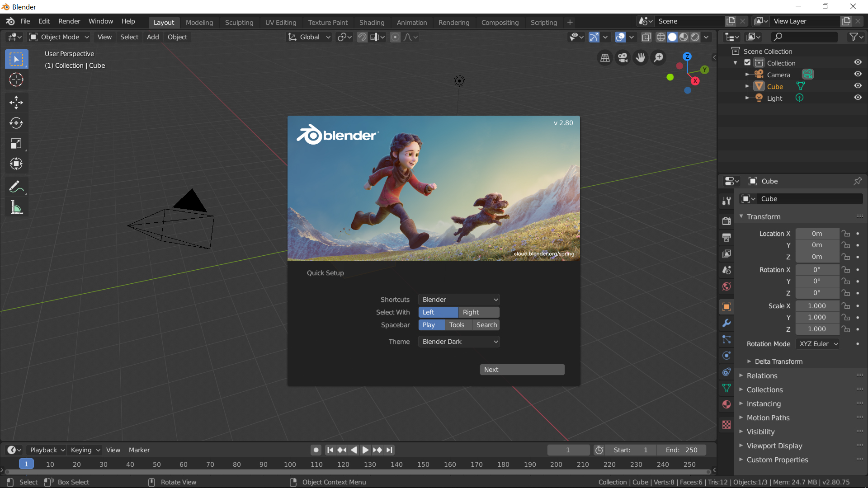Select the Measure tool
The image size is (868, 488).
coord(16,207)
